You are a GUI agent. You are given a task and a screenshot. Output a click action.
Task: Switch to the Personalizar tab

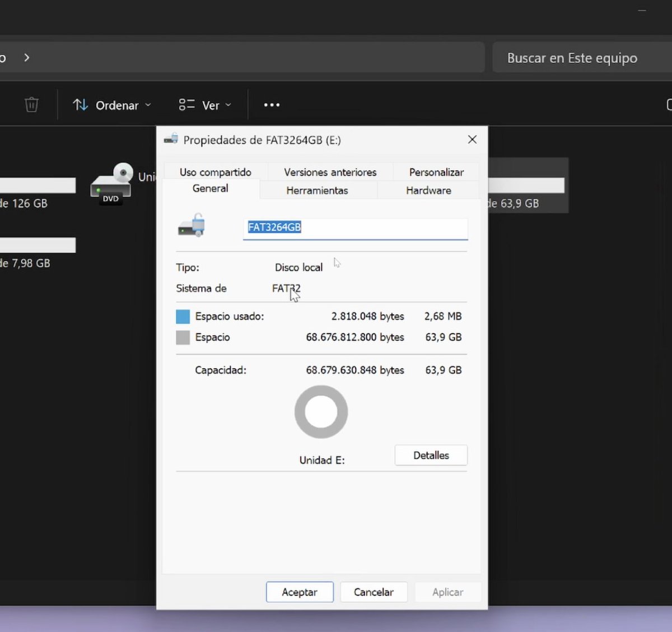(x=436, y=172)
